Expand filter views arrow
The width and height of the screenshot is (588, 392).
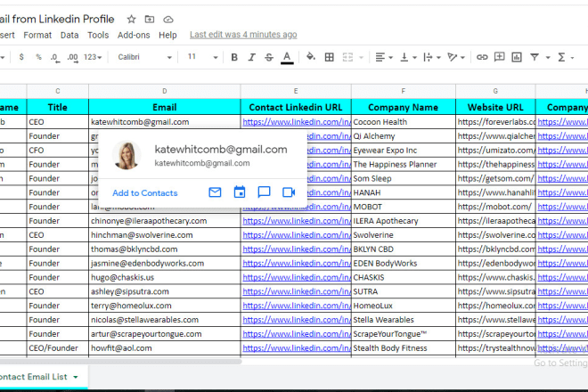(x=548, y=57)
